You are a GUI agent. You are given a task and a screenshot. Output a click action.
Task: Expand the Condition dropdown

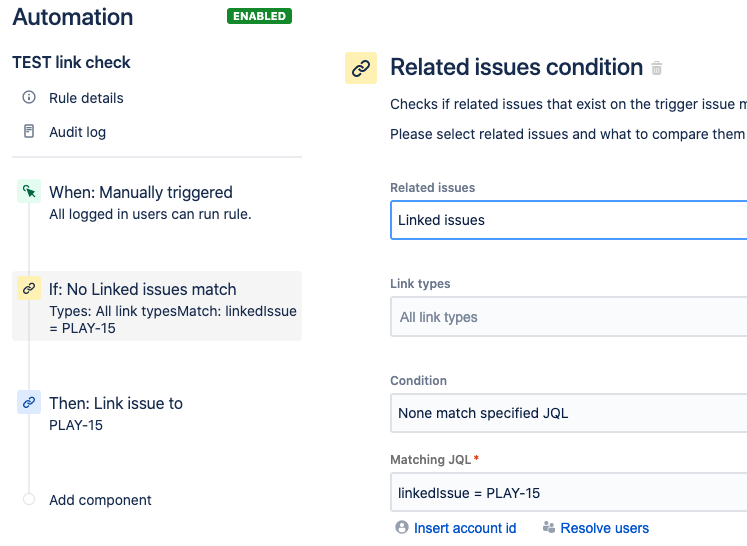(568, 413)
